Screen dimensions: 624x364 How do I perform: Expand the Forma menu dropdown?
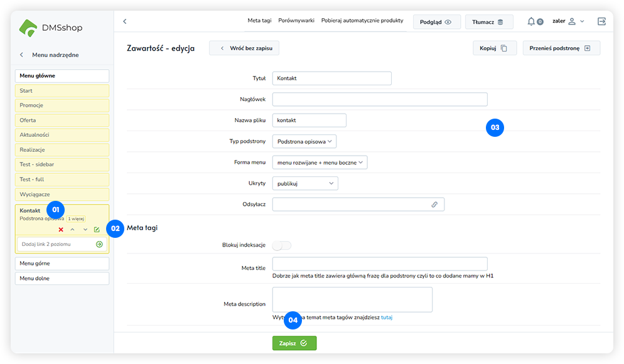320,163
